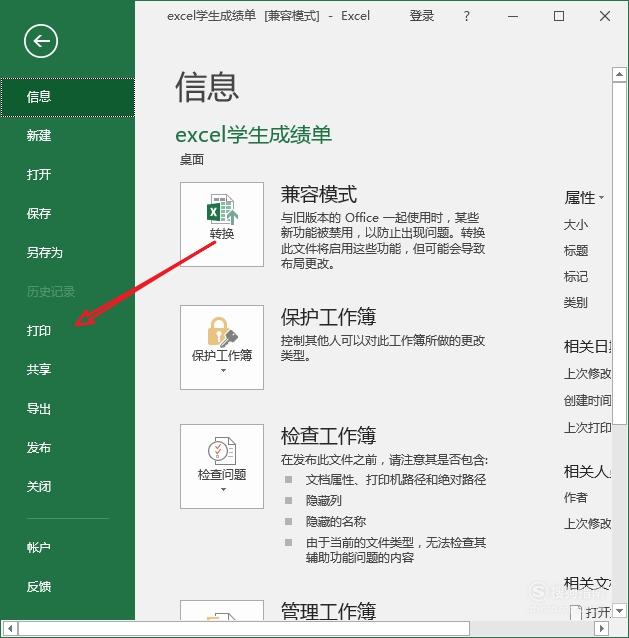The width and height of the screenshot is (629, 638).
Task: Click the 检查工作簿 heading
Action: point(328,435)
